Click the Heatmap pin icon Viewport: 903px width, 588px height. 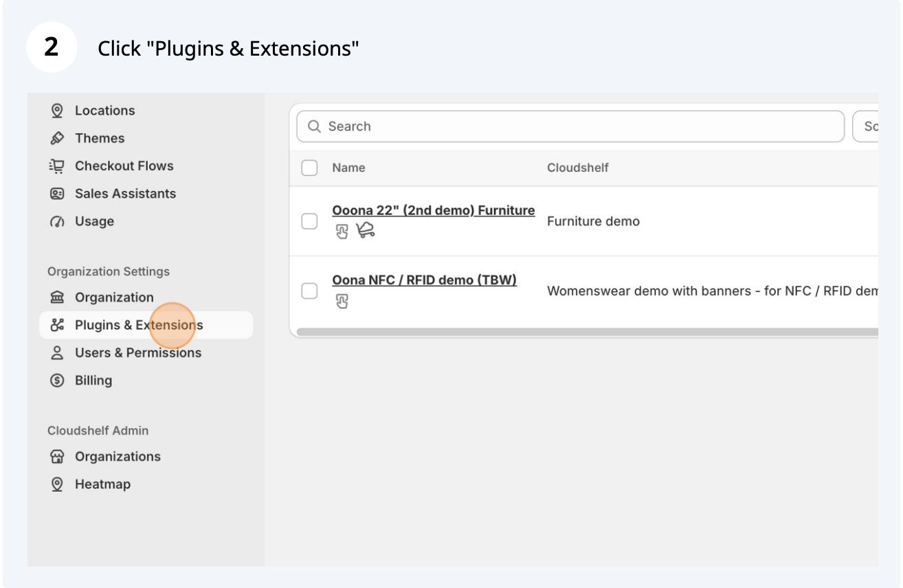click(58, 484)
